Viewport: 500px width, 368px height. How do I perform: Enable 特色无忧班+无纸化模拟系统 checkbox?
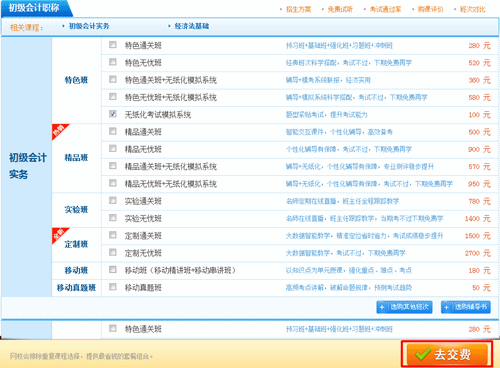tap(113, 96)
